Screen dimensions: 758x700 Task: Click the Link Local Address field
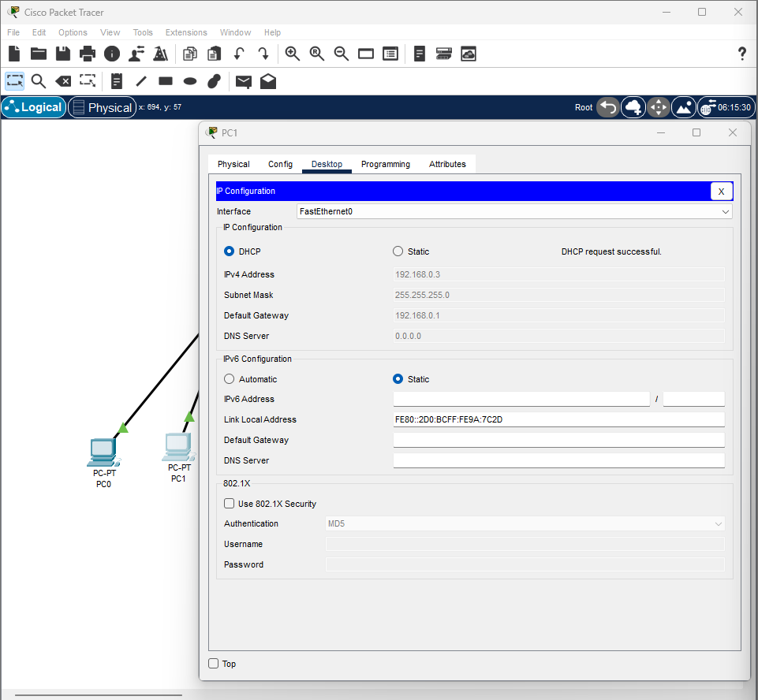tap(558, 419)
